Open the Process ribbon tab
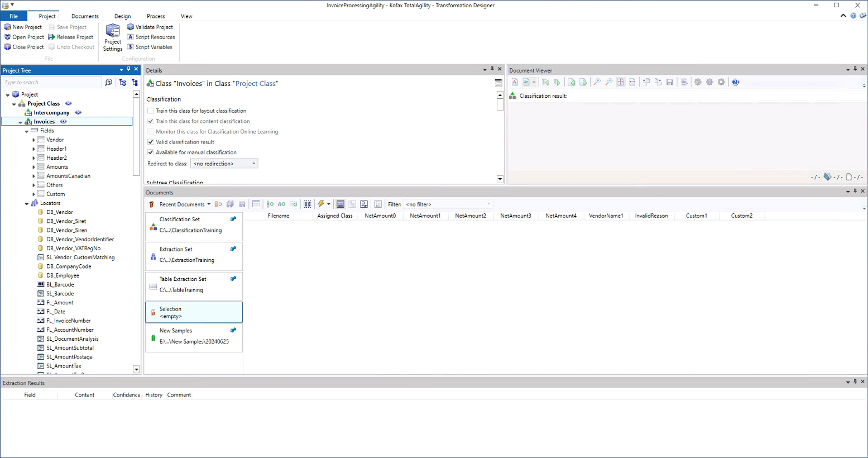Image resolution: width=868 pixels, height=458 pixels. 156,16
